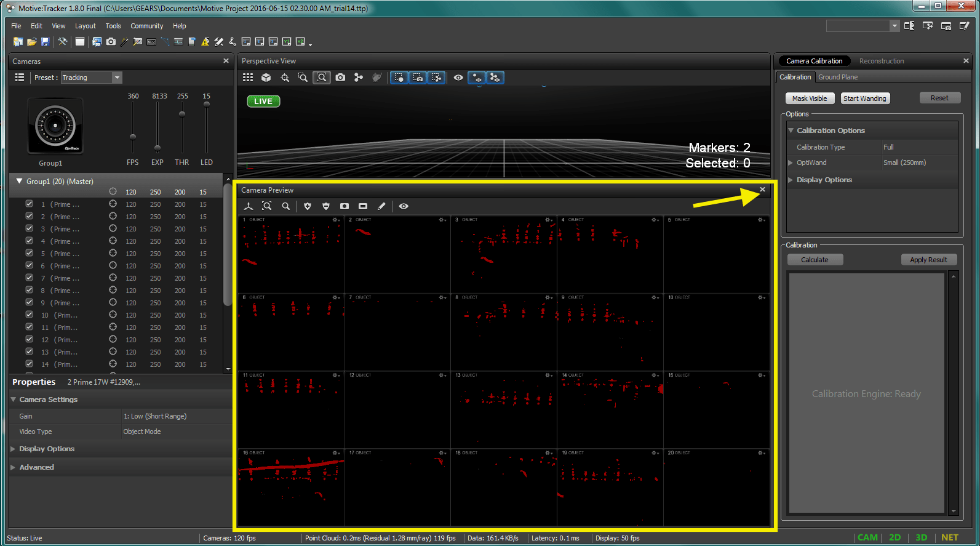Open the File menu
980x546 pixels.
[x=16, y=26]
